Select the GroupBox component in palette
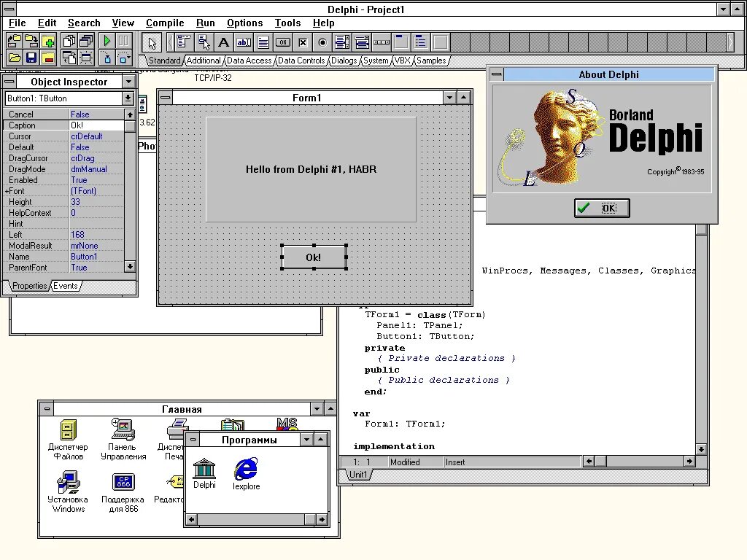The width and height of the screenshot is (747, 560). [402, 43]
